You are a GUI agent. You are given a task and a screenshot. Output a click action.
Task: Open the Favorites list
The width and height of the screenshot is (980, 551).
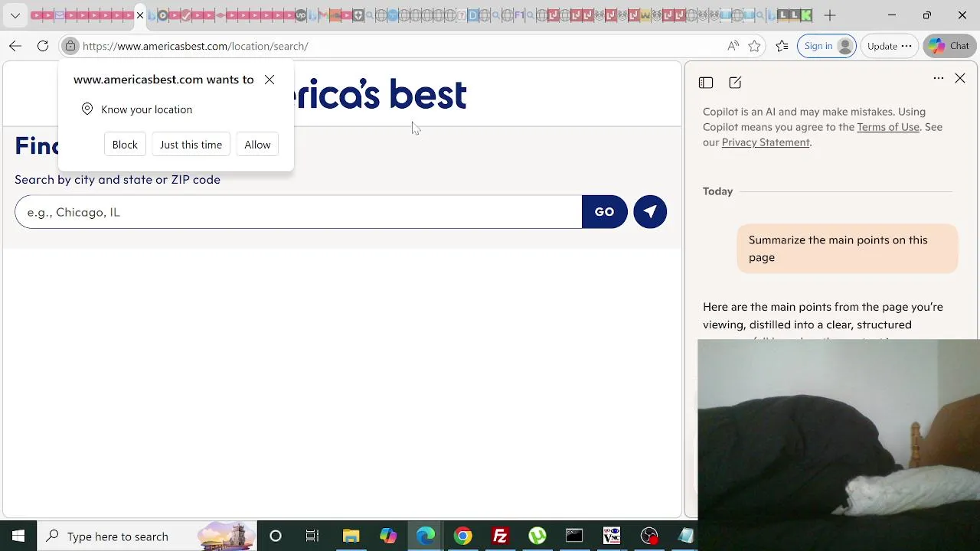click(782, 46)
